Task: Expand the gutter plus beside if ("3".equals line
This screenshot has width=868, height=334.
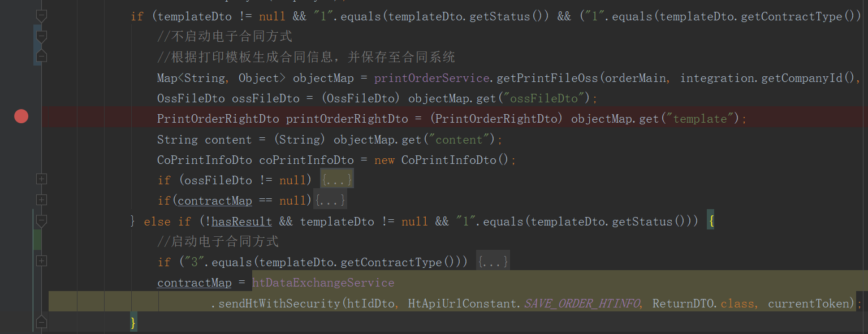Action: pyautogui.click(x=41, y=261)
